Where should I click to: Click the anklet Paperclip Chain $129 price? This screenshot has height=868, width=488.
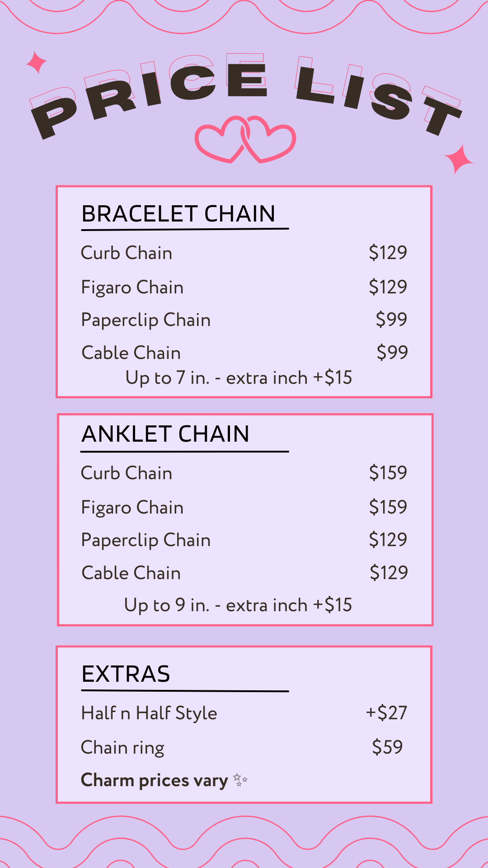click(x=388, y=540)
